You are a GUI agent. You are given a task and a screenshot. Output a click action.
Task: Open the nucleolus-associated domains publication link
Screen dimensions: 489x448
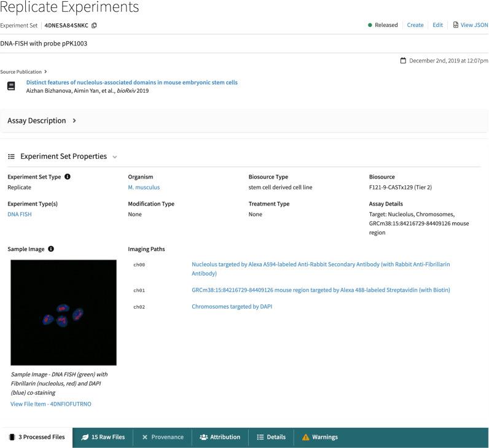click(x=132, y=82)
